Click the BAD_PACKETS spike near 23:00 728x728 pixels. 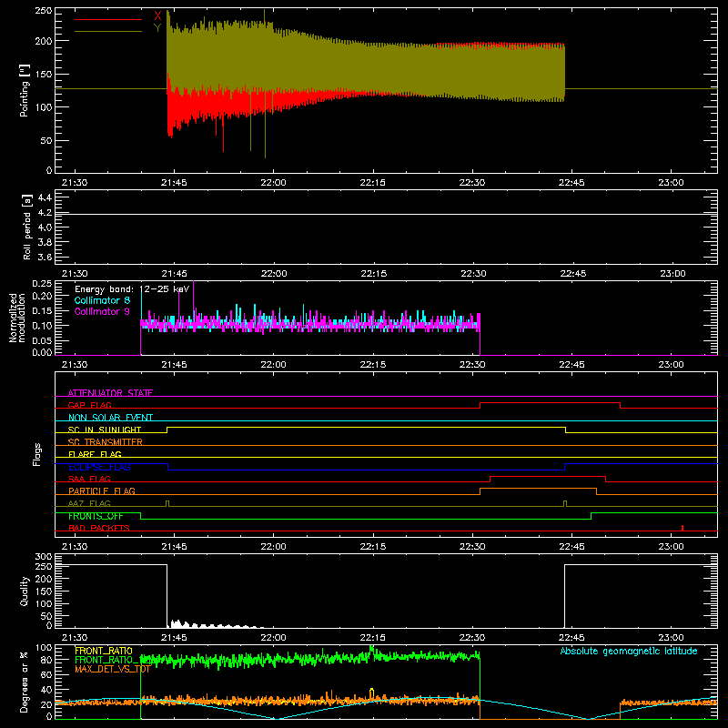click(682, 528)
